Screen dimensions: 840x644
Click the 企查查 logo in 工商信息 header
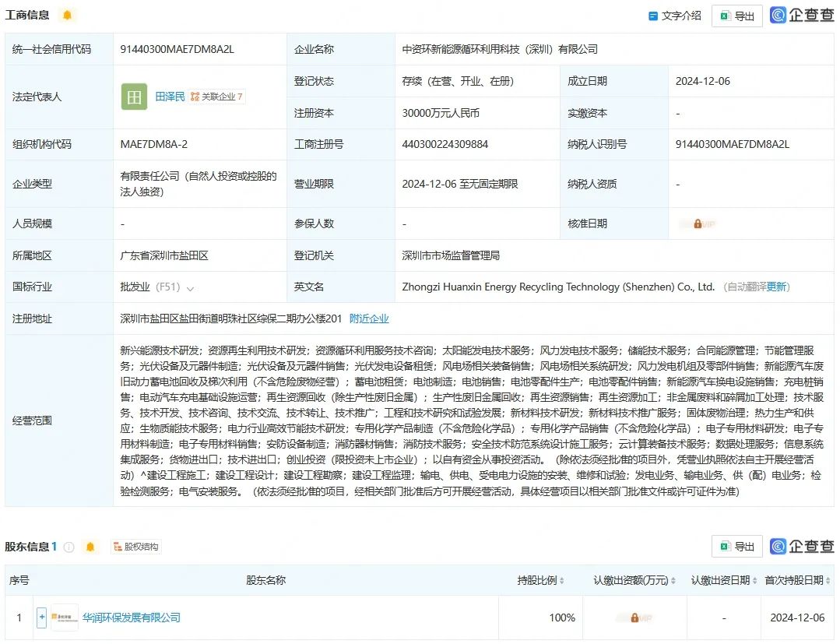pos(801,16)
